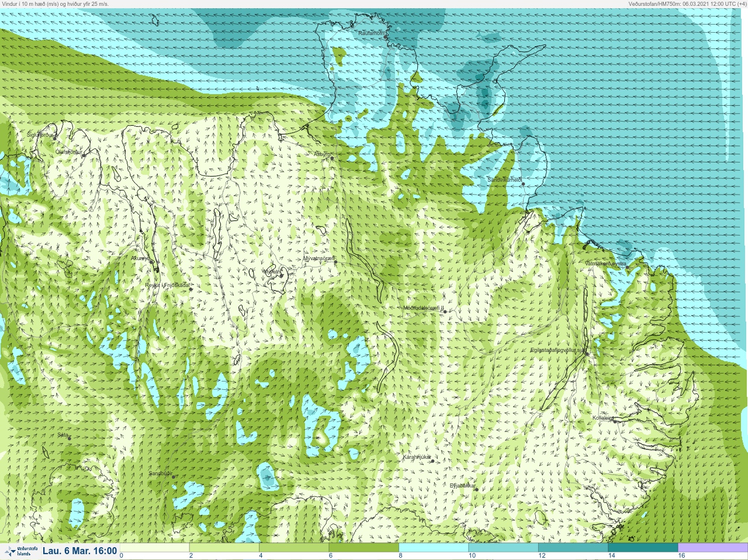Click the Akureyri station label
The image size is (748, 560).
click(141, 258)
